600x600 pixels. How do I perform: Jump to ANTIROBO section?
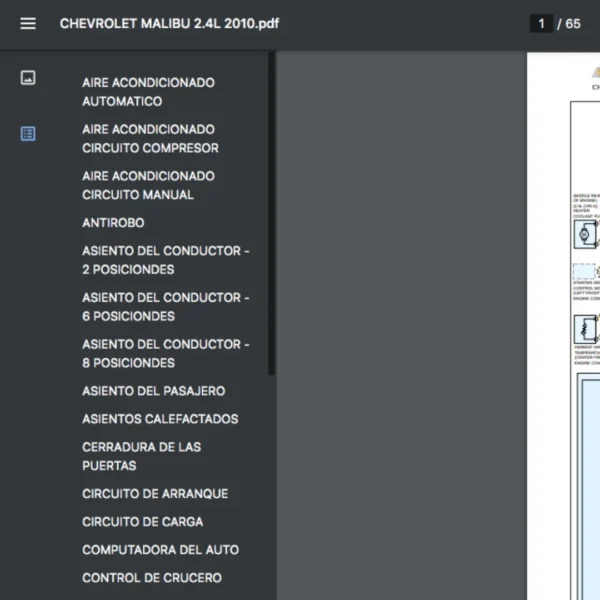[x=113, y=223]
